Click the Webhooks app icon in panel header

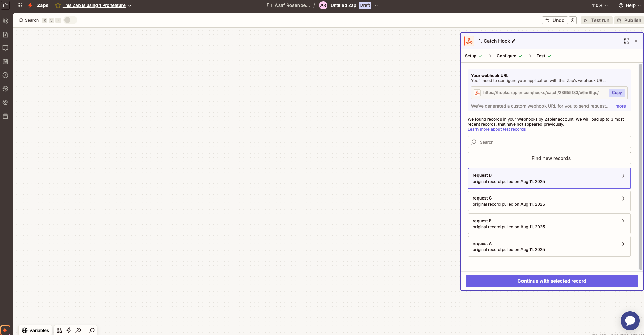point(469,41)
